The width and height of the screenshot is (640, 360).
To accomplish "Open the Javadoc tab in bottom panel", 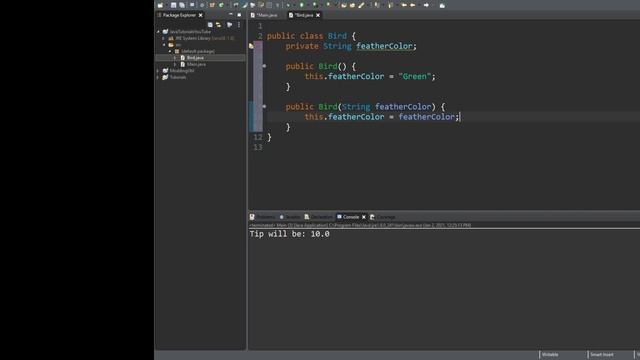I will (290, 217).
